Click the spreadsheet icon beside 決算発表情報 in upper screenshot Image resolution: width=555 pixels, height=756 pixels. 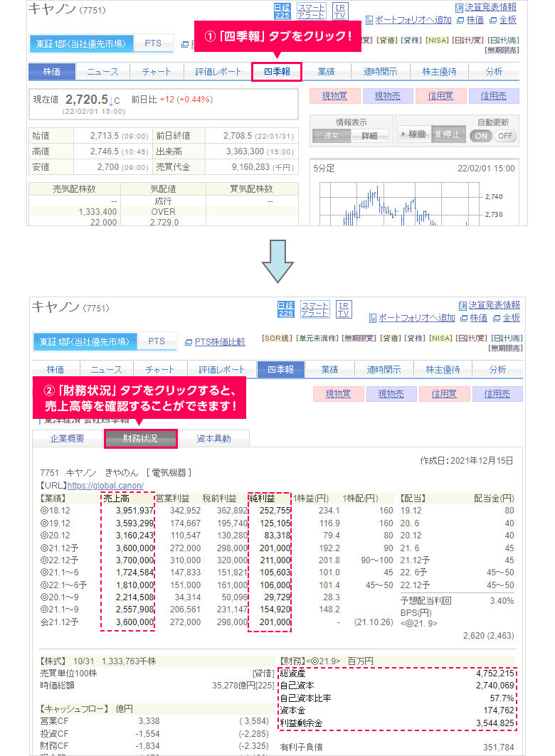(x=459, y=8)
